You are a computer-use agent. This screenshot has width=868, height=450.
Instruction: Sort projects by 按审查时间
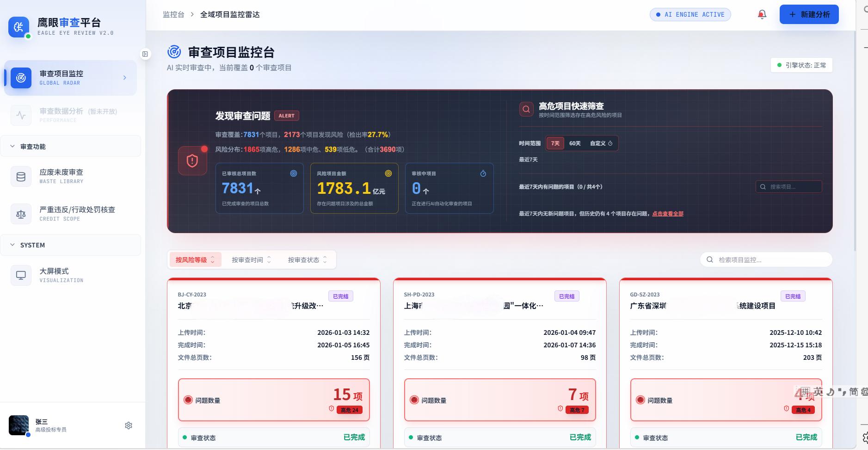(x=251, y=260)
